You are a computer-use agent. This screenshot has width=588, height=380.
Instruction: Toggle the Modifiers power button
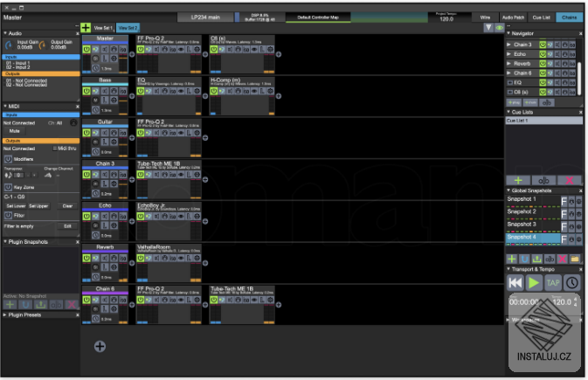point(8,159)
